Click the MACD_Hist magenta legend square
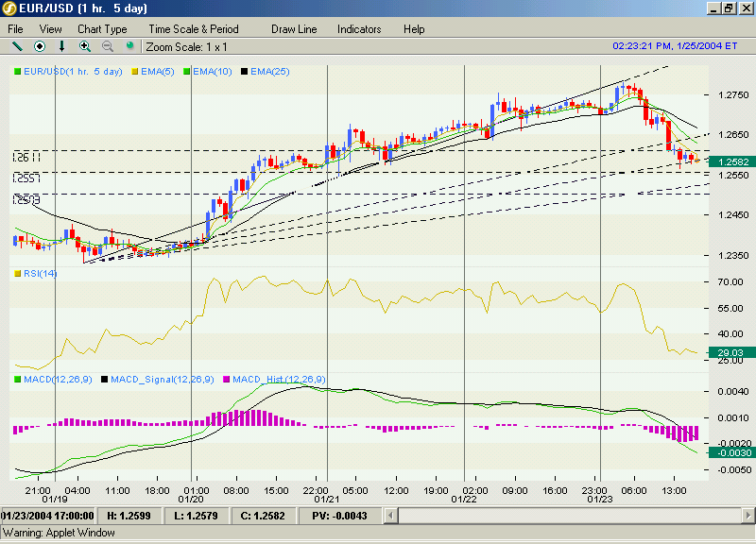The height and width of the screenshot is (544, 756). coord(227,380)
